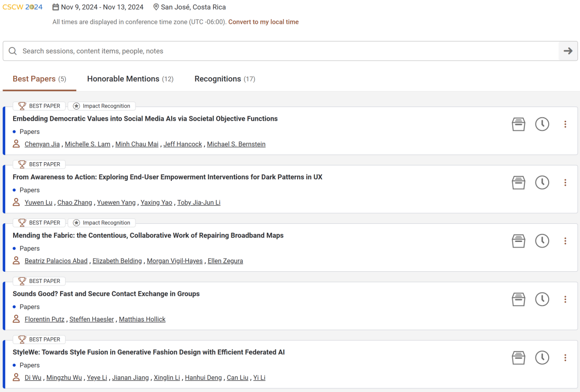The height and width of the screenshot is (392, 580).
Task: Select the Best Papers tab
Action: click(39, 79)
